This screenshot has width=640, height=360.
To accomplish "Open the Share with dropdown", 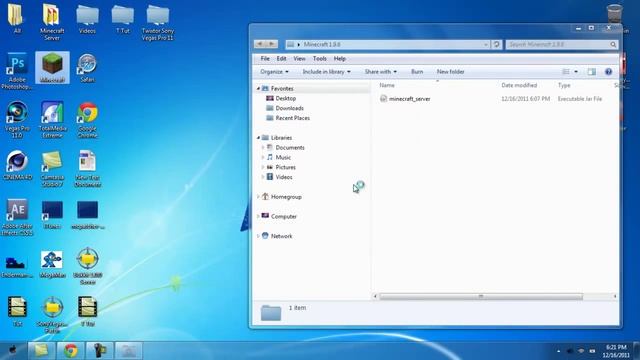I will [380, 72].
